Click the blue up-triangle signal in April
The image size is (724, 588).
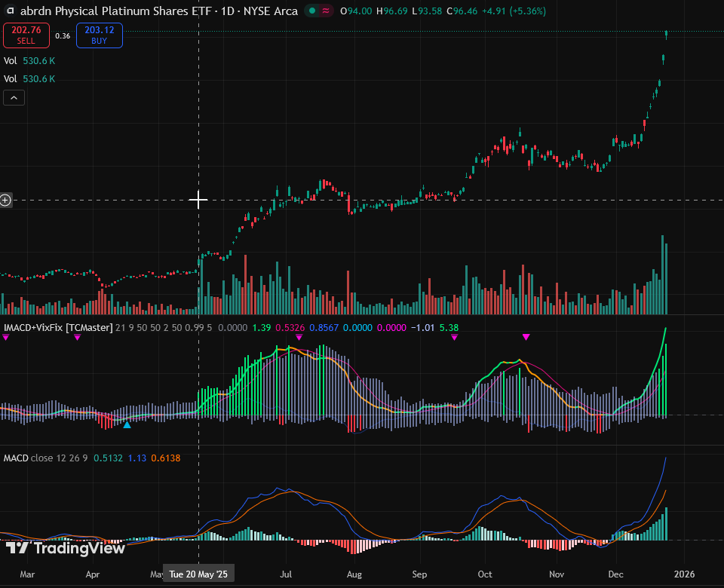[127, 424]
